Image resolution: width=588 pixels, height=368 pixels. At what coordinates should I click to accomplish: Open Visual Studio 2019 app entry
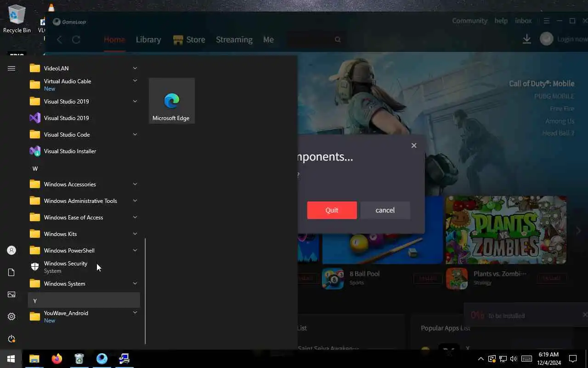click(84, 118)
